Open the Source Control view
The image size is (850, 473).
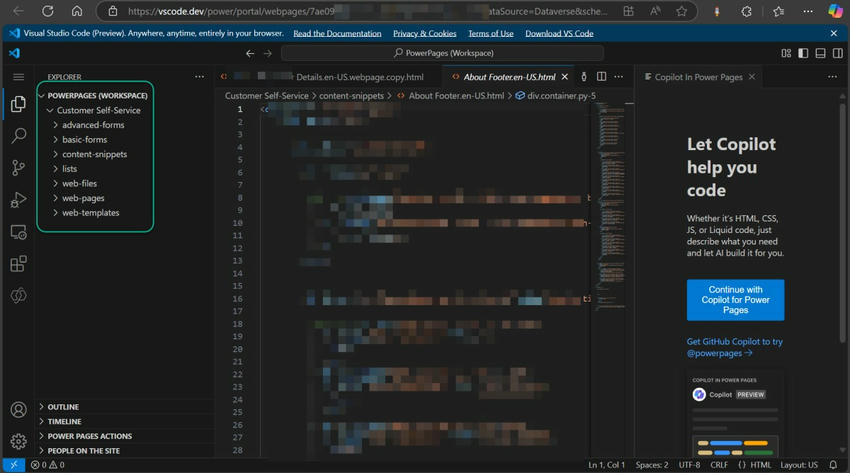tap(18, 167)
